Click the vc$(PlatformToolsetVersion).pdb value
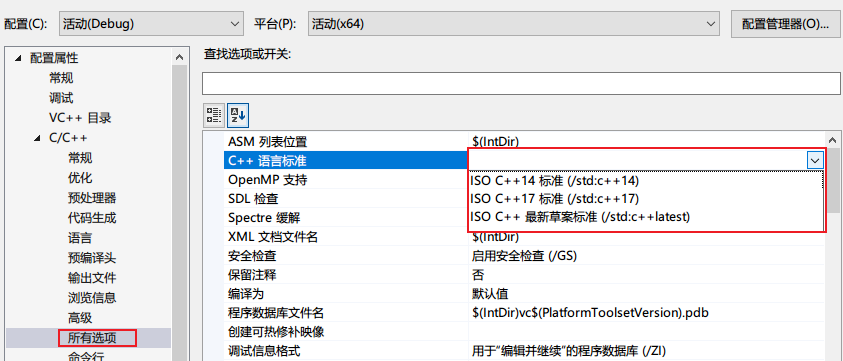The width and height of the screenshot is (843, 361). tap(590, 313)
